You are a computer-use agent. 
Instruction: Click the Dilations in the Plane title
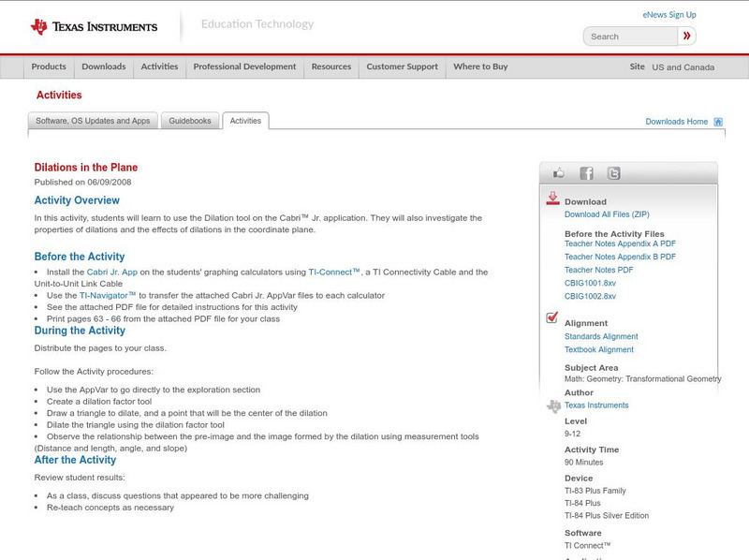[x=86, y=168]
